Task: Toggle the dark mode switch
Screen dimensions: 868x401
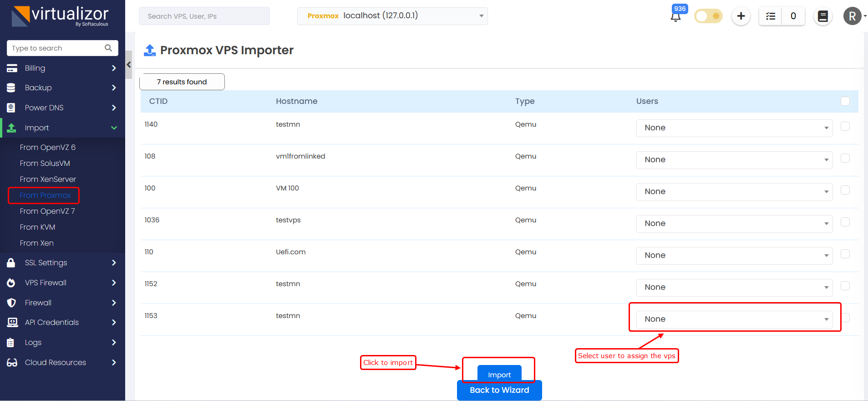Action: (x=708, y=16)
